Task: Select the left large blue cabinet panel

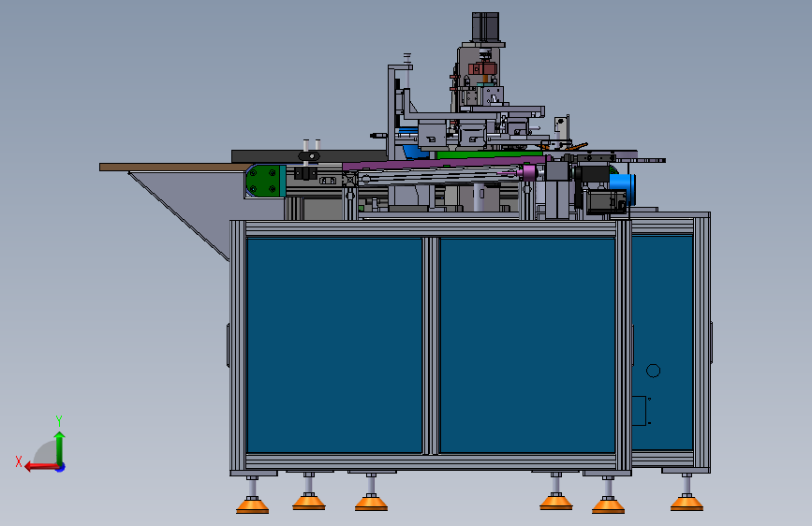Action: pyautogui.click(x=334, y=345)
